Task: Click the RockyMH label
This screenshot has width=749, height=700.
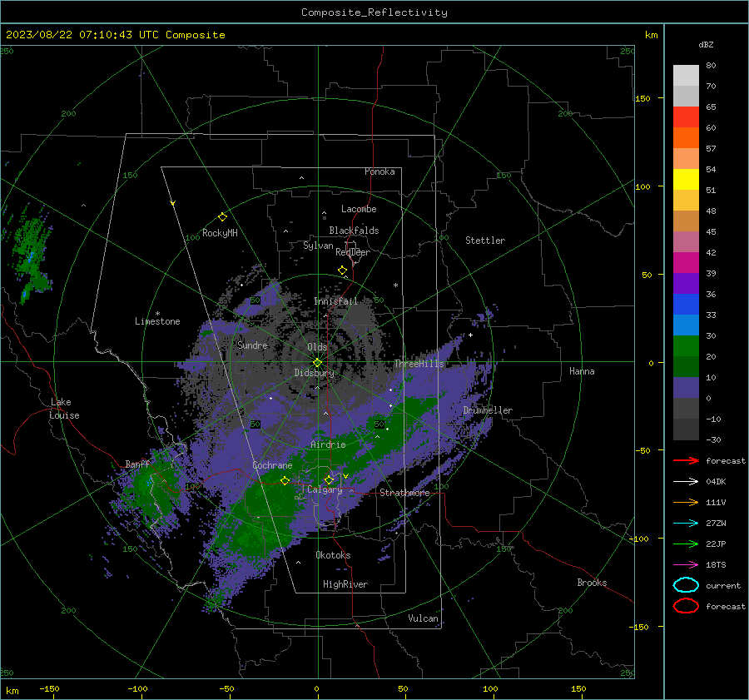Action: coord(220,233)
